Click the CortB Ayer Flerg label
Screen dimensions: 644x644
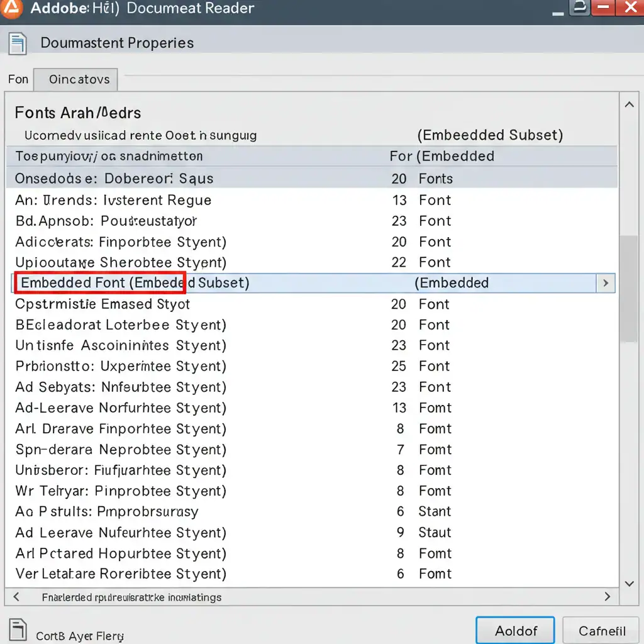pyautogui.click(x=80, y=636)
